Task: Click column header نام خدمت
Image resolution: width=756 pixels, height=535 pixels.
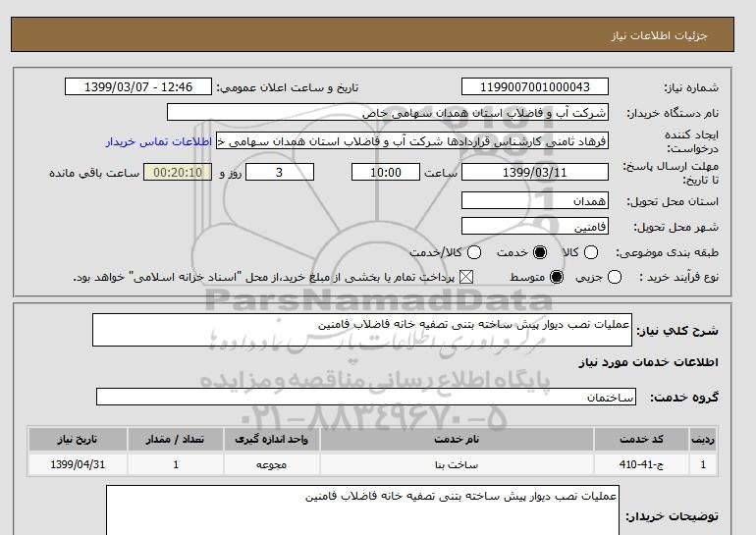Action: point(457,439)
